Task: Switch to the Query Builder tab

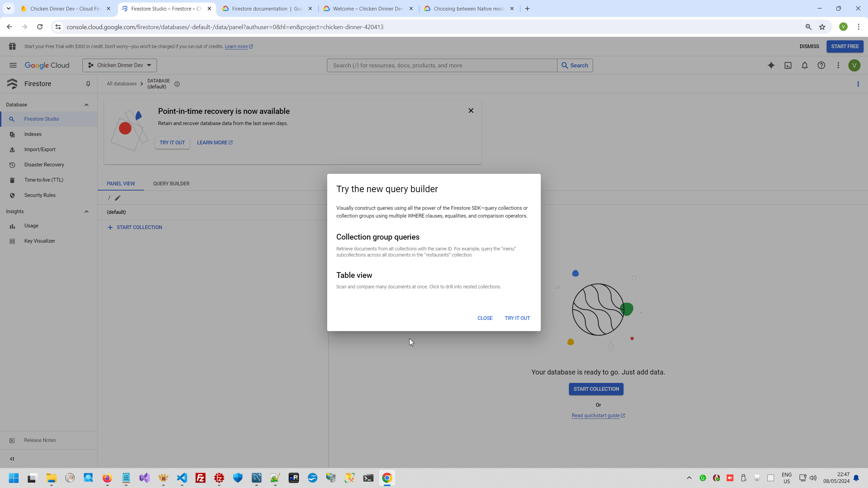Action: pyautogui.click(x=171, y=184)
